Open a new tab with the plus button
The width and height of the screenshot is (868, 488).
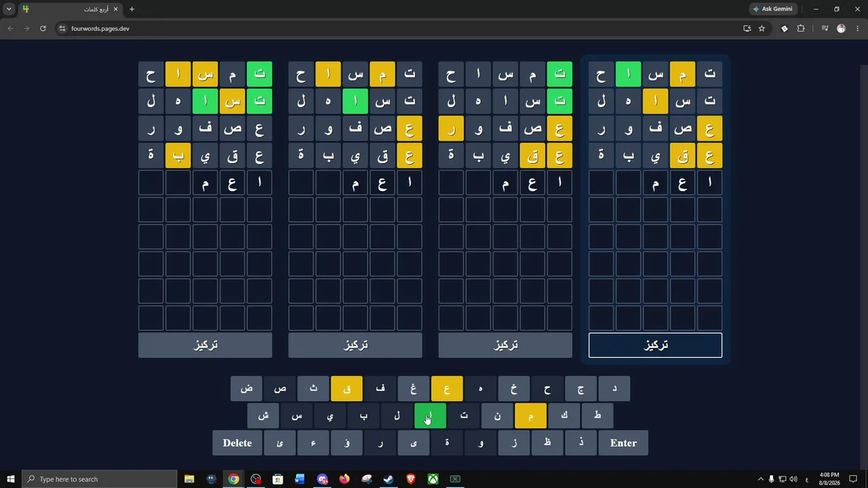(x=132, y=9)
